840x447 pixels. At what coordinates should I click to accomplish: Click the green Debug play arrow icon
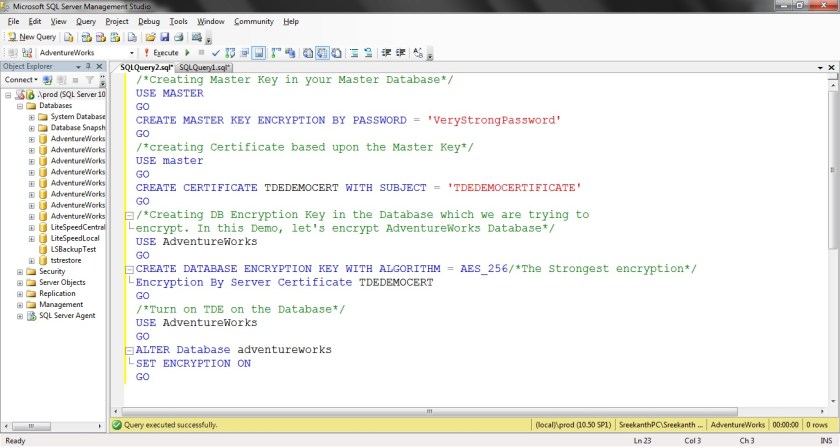[x=187, y=52]
